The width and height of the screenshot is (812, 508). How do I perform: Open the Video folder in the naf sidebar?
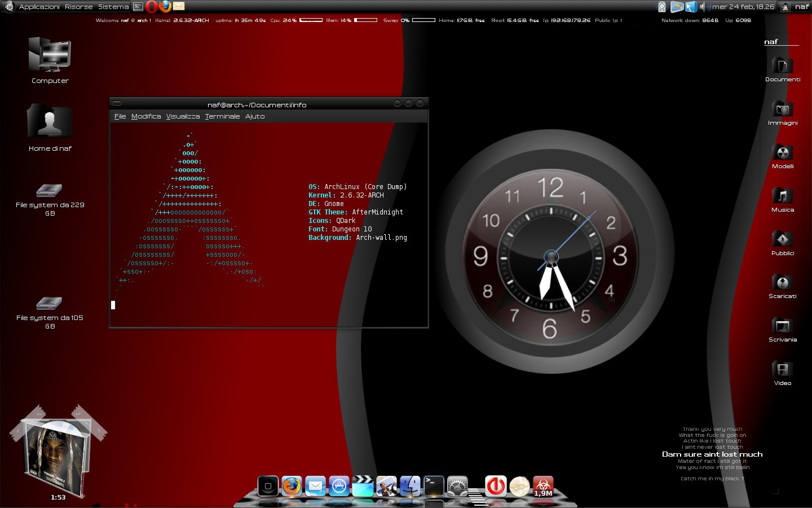pyautogui.click(x=783, y=369)
